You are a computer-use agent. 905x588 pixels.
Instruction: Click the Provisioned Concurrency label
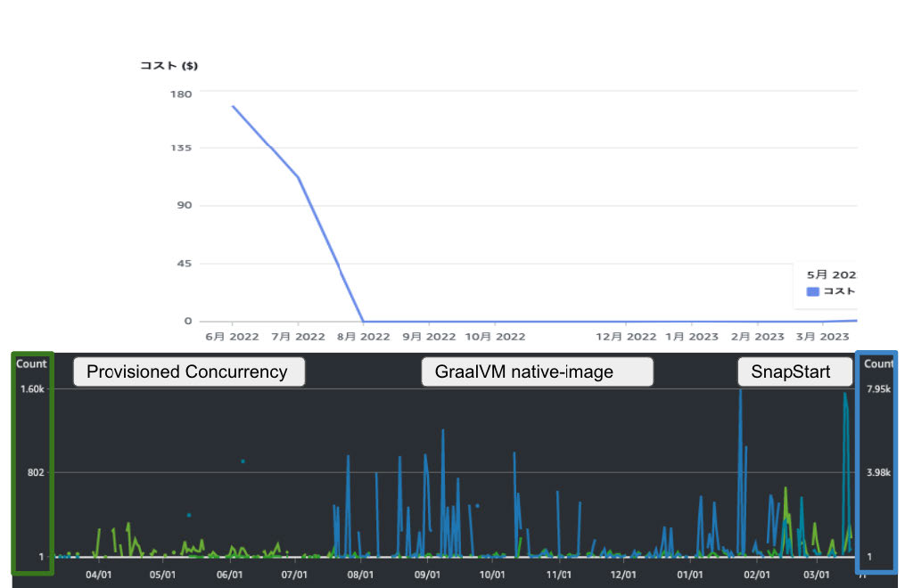click(x=188, y=372)
